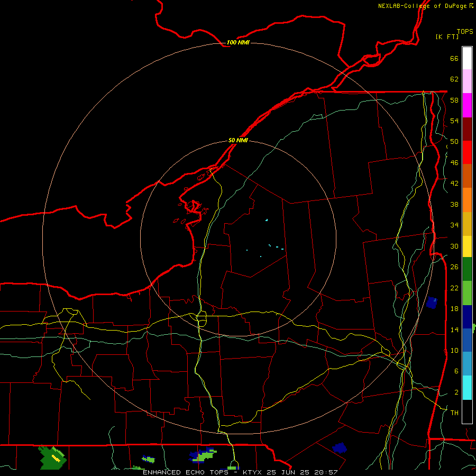Click the navy echo near the eastern border
The width and height of the screenshot is (476, 476).
[x=432, y=303]
